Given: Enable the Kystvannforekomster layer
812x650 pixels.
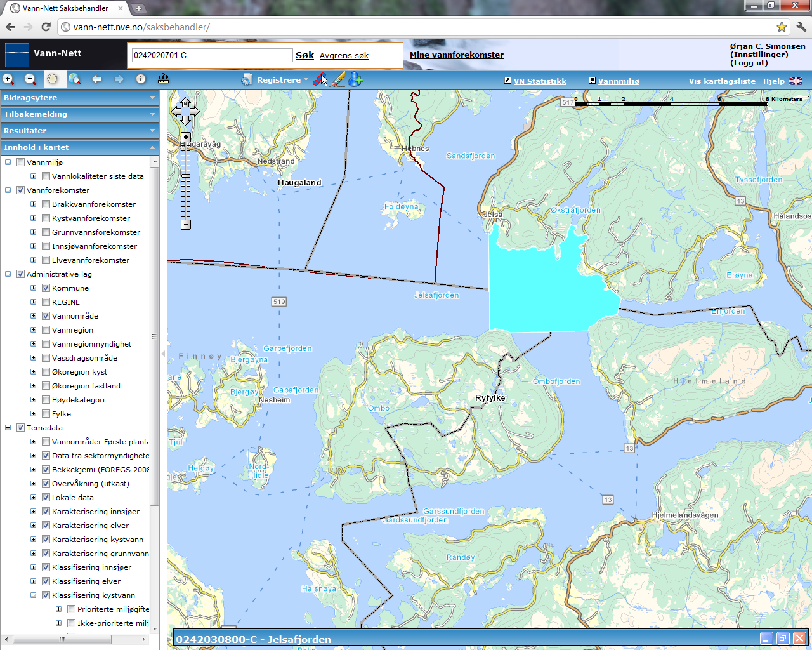Looking at the screenshot, I should 46,218.
